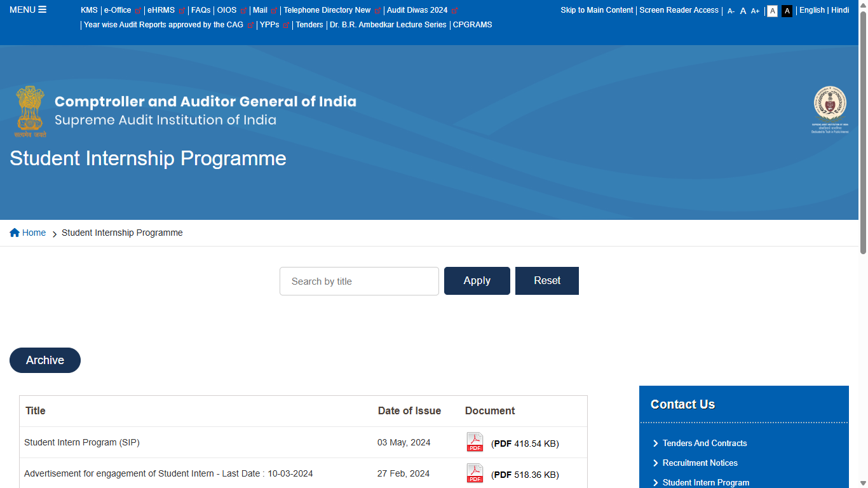This screenshot has height=488, width=868.
Task: Click the Home breadcrumb link
Action: (34, 233)
